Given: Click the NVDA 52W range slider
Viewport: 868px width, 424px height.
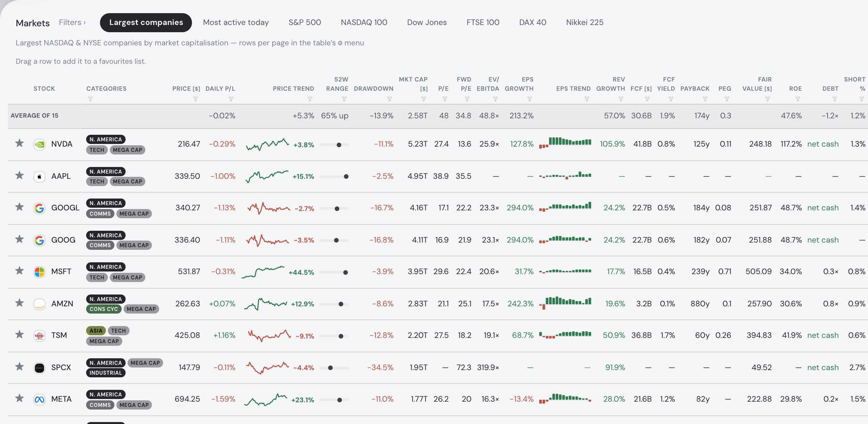Looking at the screenshot, I should (x=334, y=145).
